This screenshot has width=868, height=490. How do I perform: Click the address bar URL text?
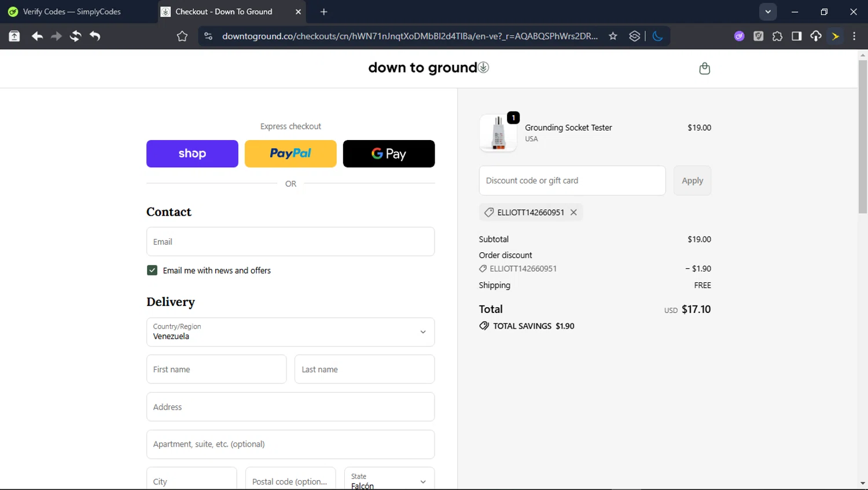pos(410,36)
